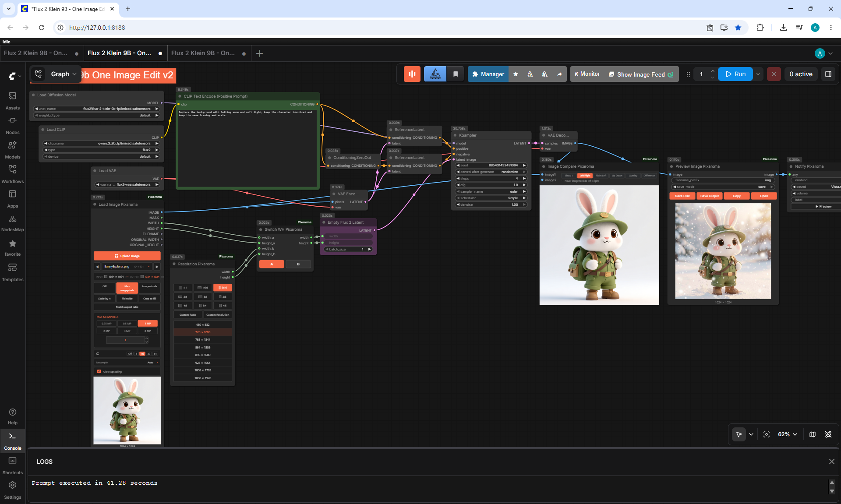
Task: Open browser Downloads
Action: click(784, 28)
